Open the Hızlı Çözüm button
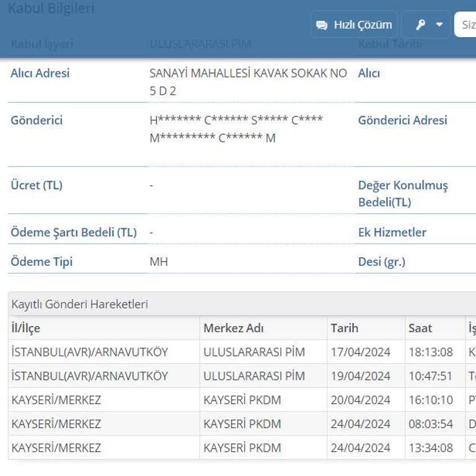 tap(354, 25)
